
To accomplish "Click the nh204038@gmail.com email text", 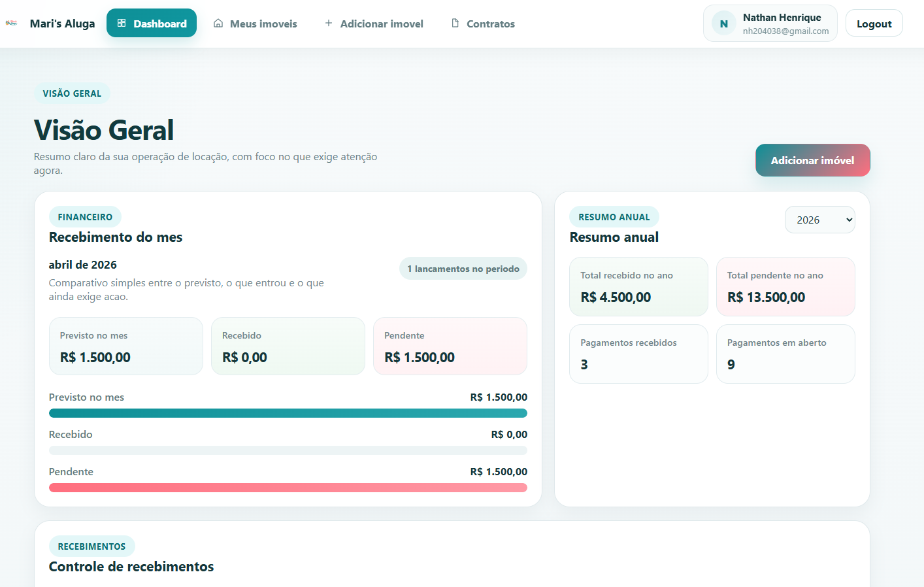I will 785,31.
